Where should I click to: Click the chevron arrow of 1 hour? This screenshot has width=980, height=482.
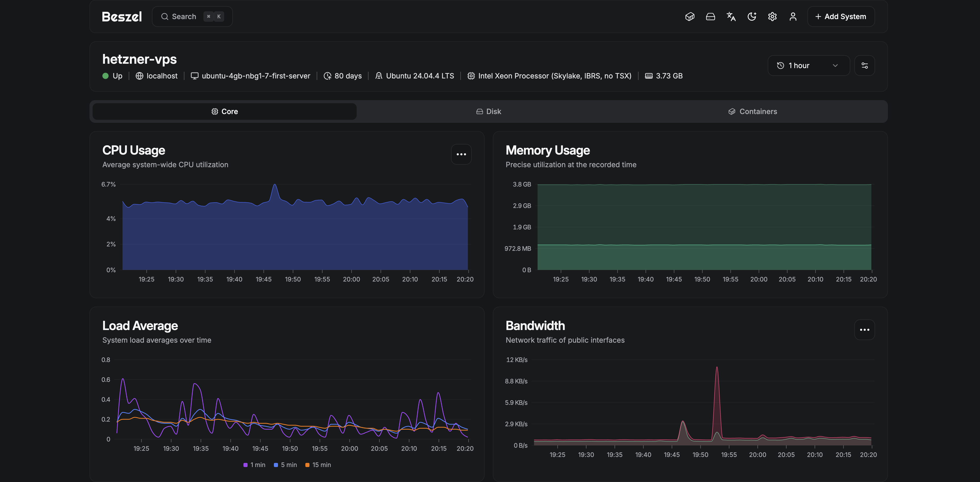pos(835,66)
